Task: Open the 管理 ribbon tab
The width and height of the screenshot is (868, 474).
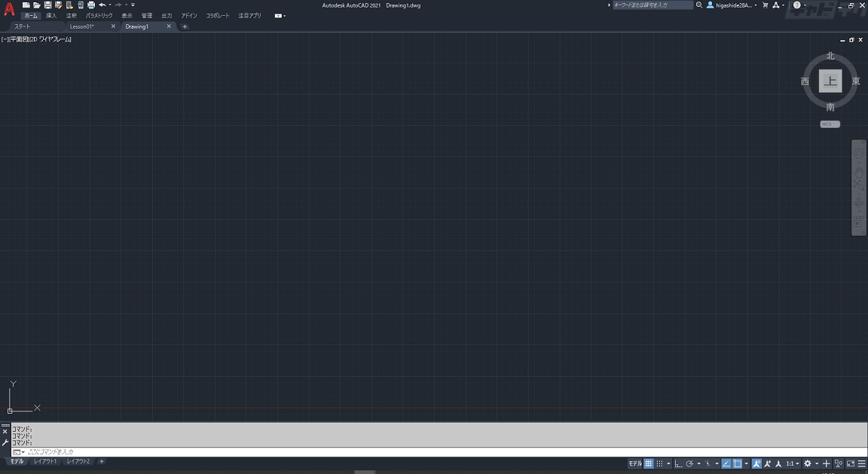Action: tap(147, 16)
